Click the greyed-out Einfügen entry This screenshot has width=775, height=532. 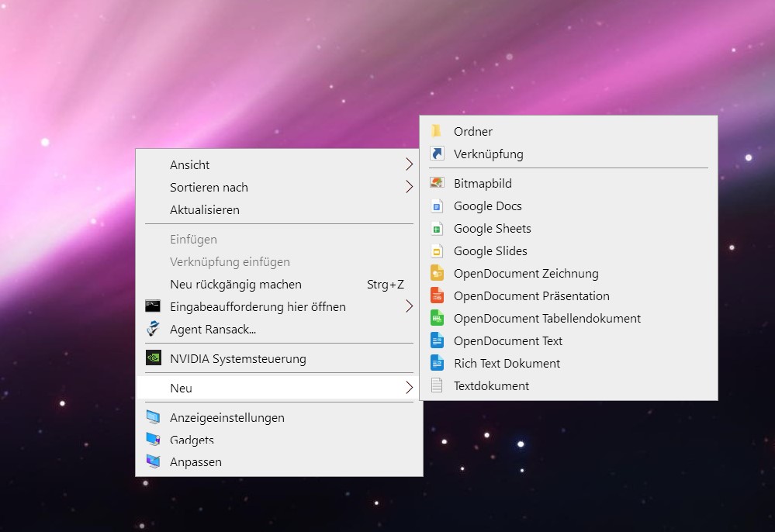[279, 239]
